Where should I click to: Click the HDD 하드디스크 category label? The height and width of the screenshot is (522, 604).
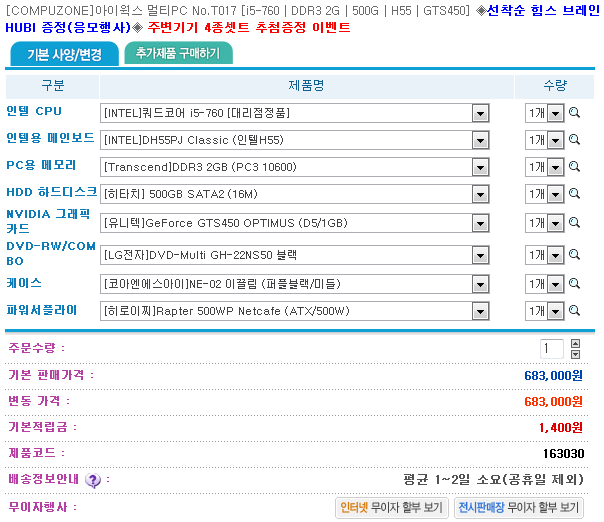click(52, 192)
